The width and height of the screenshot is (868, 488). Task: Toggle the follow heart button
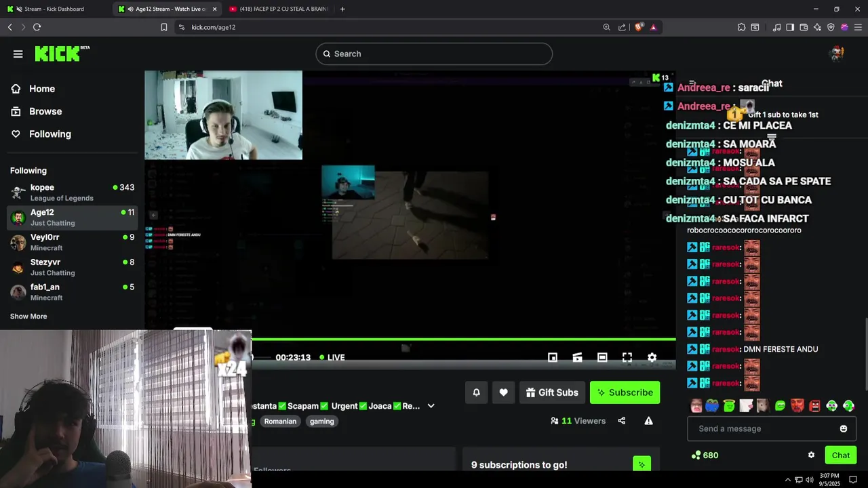[503, 392]
